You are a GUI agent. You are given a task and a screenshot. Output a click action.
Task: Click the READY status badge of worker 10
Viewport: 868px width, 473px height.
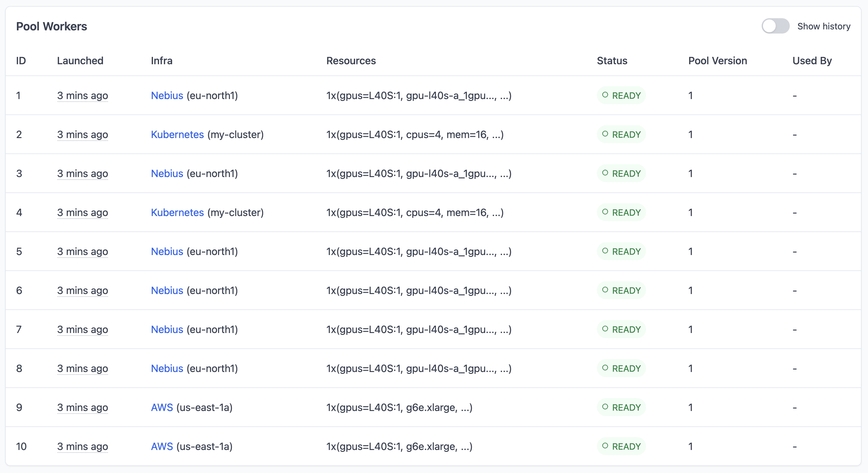pyautogui.click(x=621, y=446)
